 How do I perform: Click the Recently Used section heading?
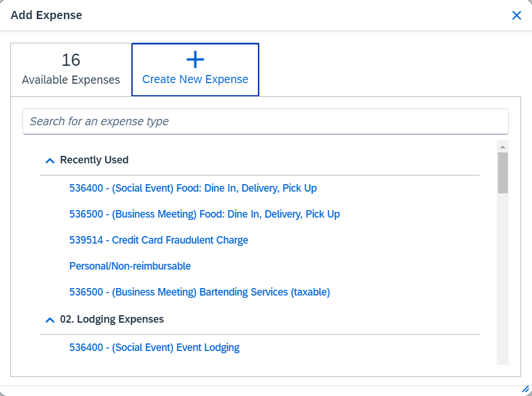click(x=94, y=160)
